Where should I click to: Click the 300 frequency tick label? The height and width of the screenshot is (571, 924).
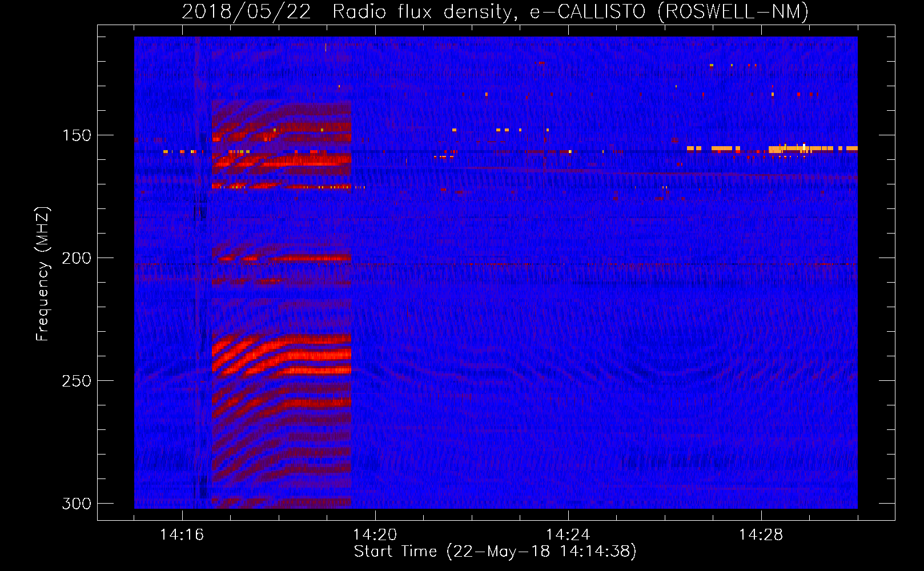(77, 504)
